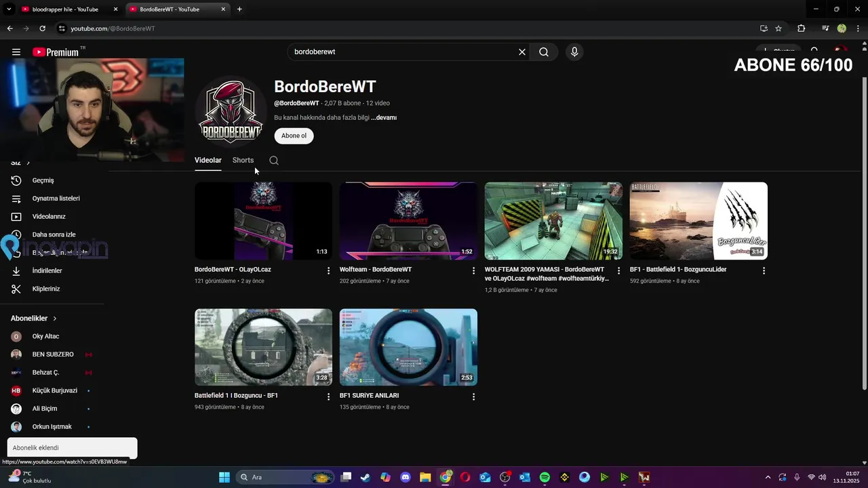Open the YouTube hamburger guide menu
This screenshot has width=868, height=488.
coord(16,52)
